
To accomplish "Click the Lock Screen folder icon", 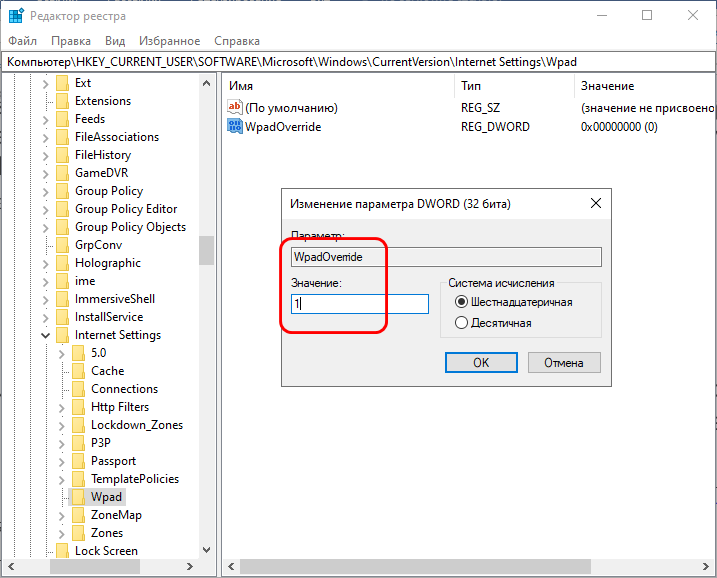I will 62,551.
